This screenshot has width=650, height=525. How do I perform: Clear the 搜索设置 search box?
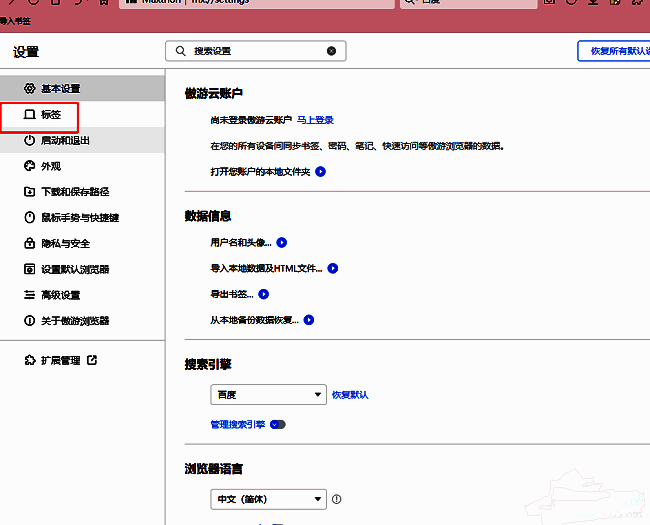tap(332, 50)
